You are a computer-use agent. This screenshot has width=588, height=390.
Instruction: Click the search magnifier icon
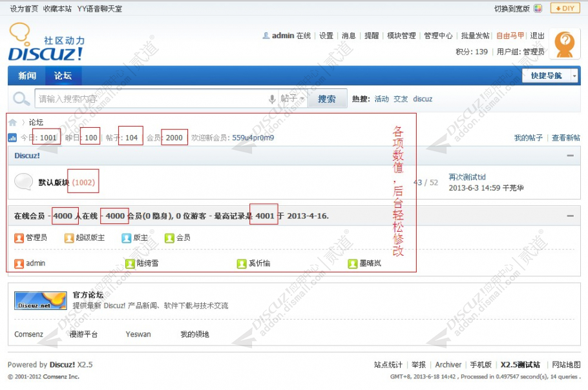(21, 99)
